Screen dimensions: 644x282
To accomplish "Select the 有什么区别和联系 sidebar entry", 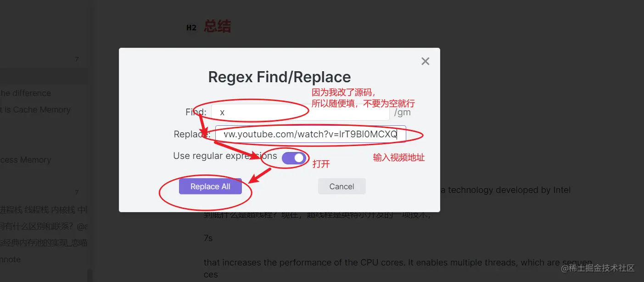I will [44, 226].
